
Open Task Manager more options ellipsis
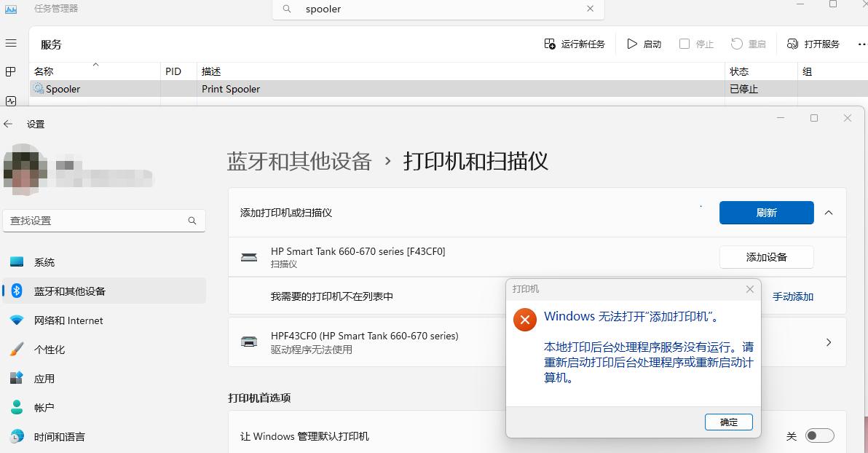click(x=861, y=44)
